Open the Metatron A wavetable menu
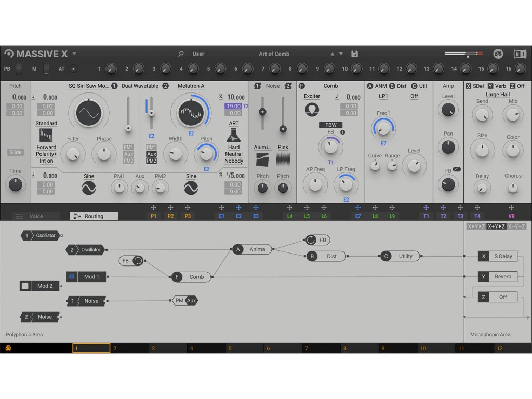This screenshot has width=532, height=399. click(x=191, y=86)
